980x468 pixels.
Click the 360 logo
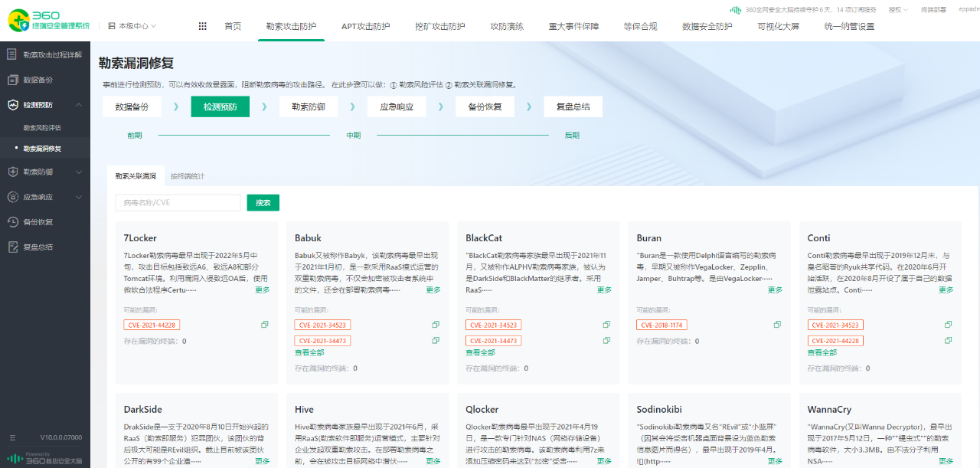coord(48,21)
